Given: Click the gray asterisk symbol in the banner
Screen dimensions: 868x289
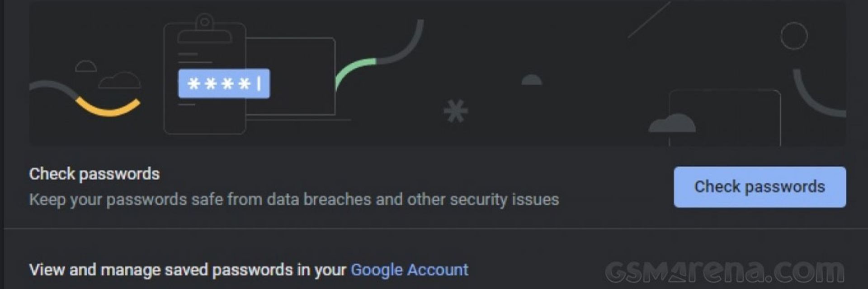Looking at the screenshot, I should pyautogui.click(x=455, y=111).
